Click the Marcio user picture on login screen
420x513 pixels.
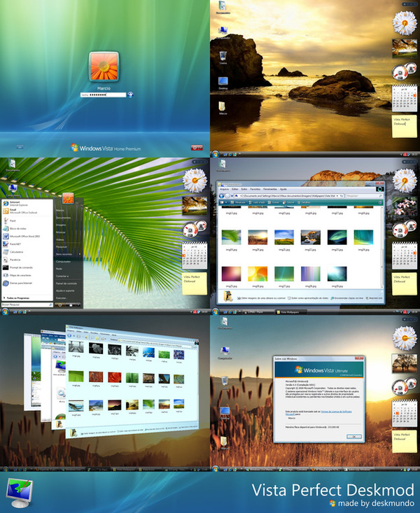coord(104,66)
